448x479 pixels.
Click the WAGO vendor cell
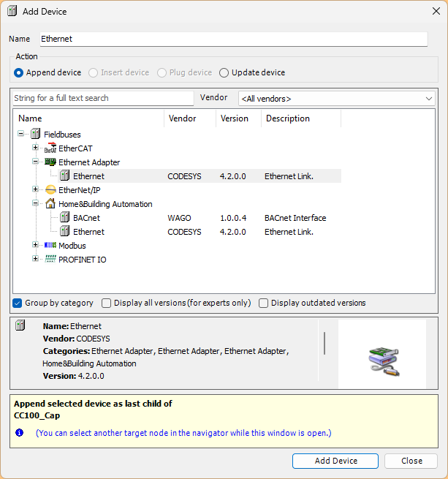(x=179, y=218)
